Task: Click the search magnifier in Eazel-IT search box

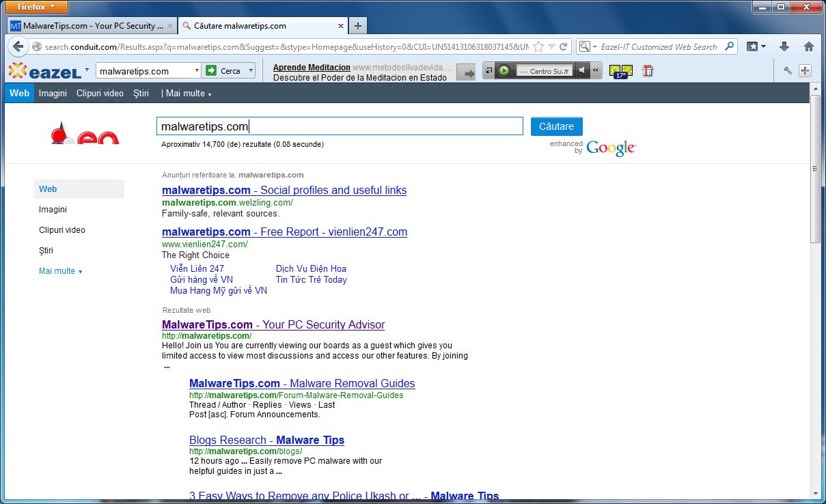Action: pyautogui.click(x=729, y=47)
